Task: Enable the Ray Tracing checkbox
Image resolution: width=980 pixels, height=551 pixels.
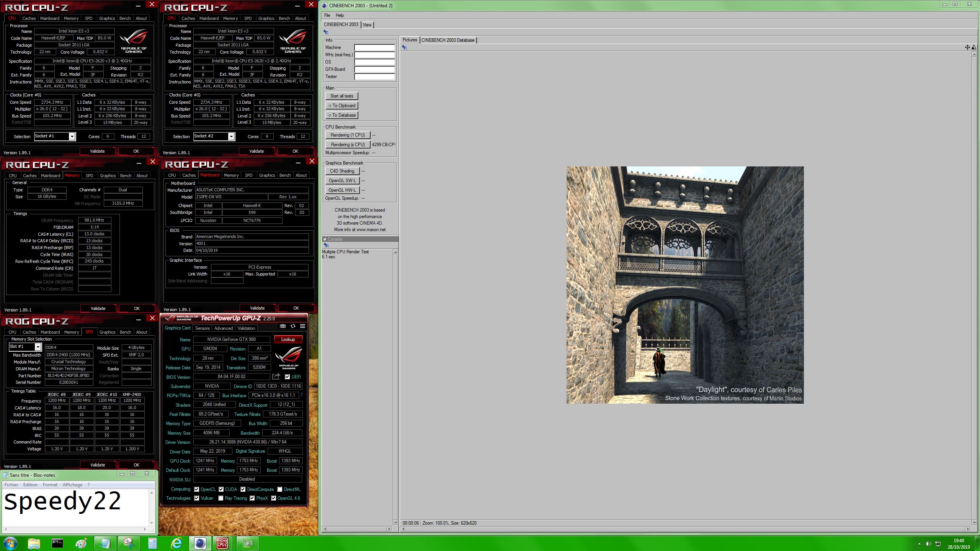Action: point(220,498)
